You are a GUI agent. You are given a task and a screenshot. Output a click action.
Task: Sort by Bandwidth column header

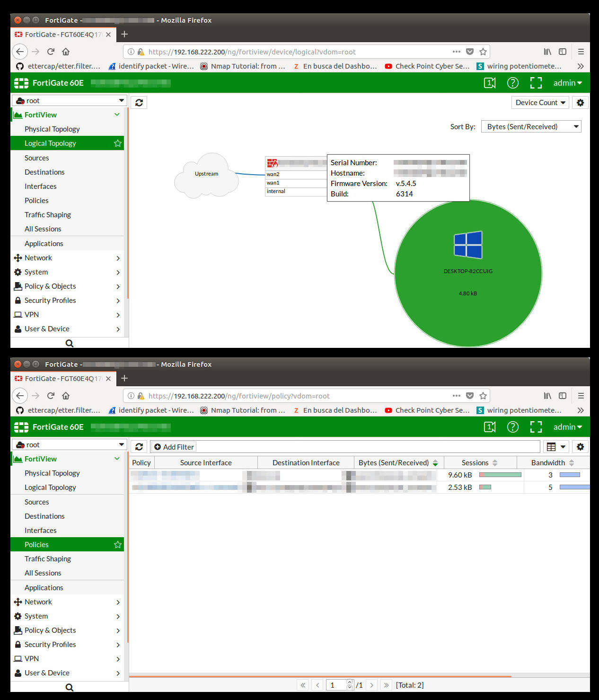point(553,462)
